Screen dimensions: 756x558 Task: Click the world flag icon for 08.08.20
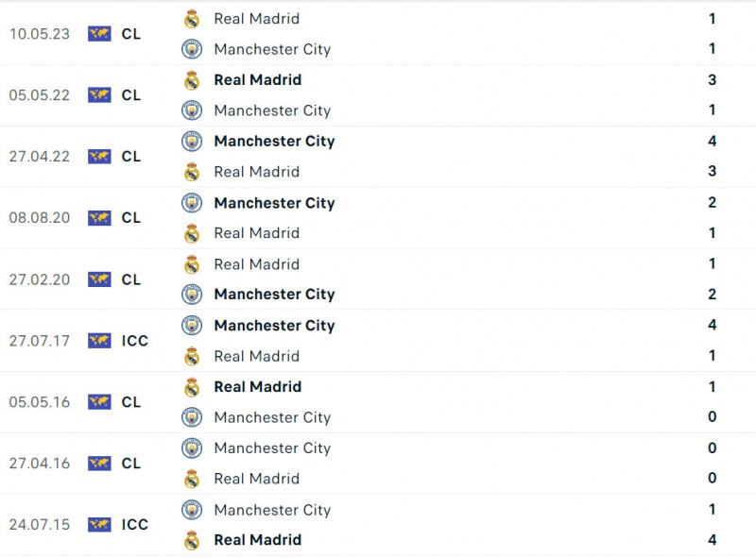click(x=99, y=218)
